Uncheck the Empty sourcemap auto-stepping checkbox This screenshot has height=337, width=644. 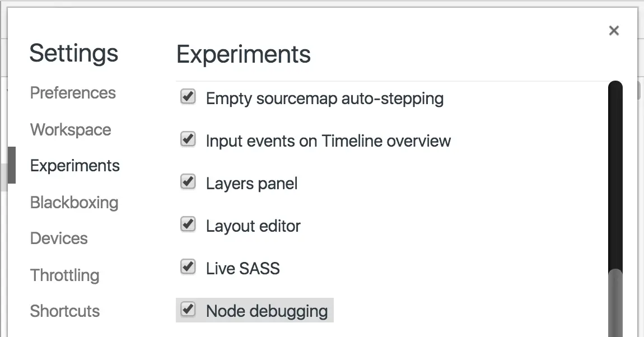tap(188, 97)
